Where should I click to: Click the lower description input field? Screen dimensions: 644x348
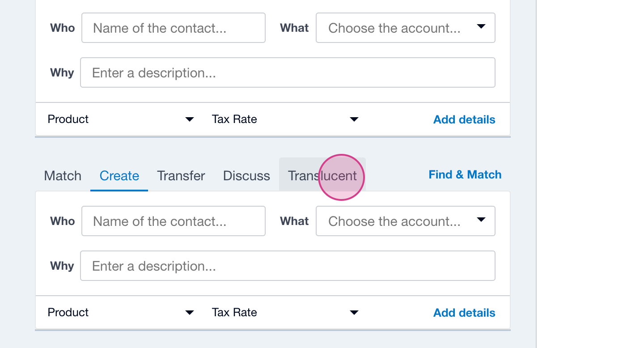coord(288,266)
